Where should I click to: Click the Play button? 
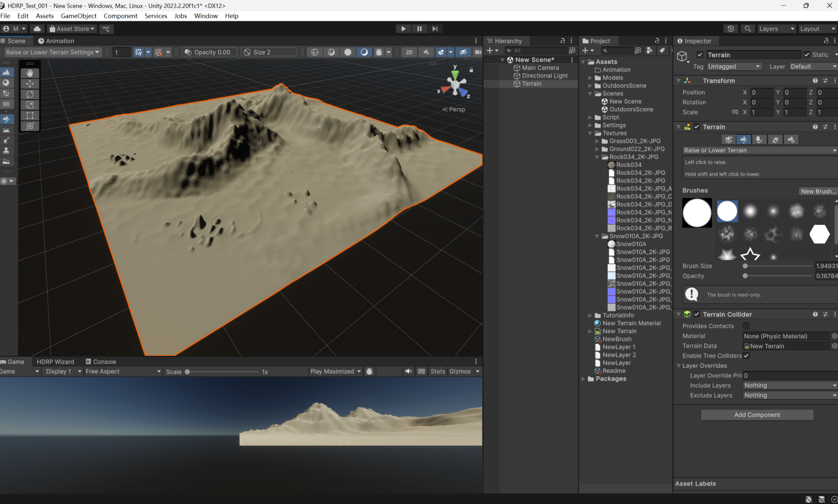pos(403,29)
